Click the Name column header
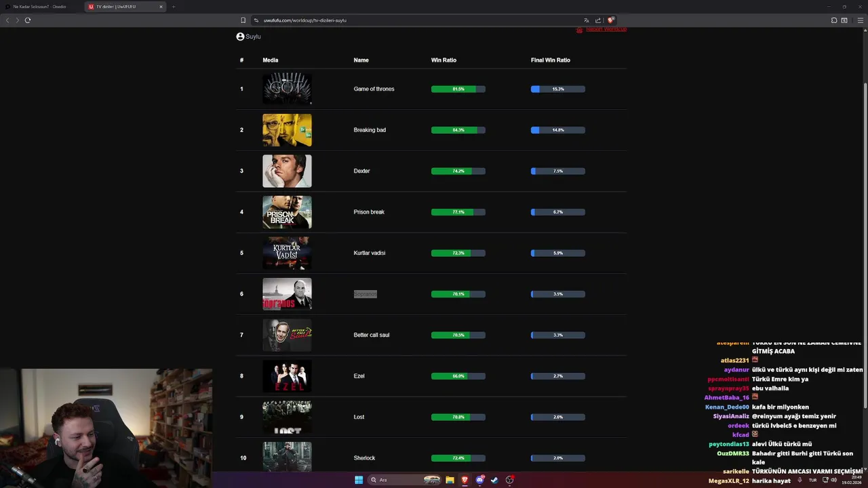The height and width of the screenshot is (488, 868). pos(361,60)
